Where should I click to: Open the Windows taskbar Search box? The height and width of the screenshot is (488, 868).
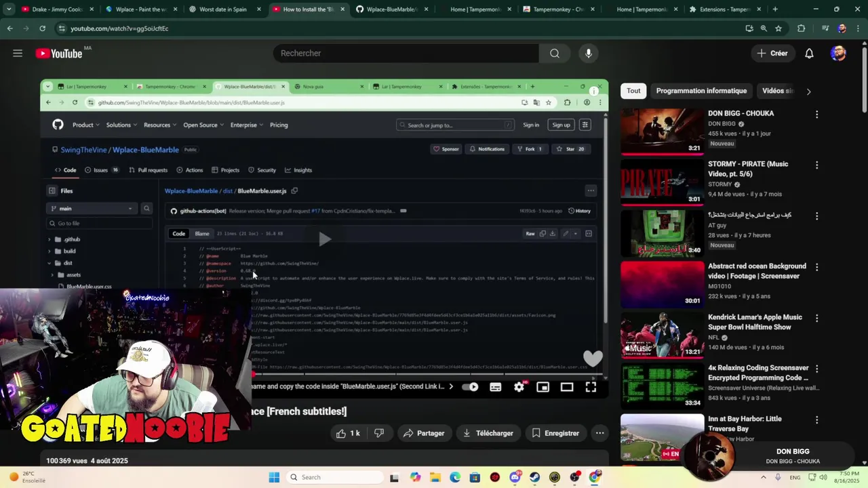(x=334, y=477)
